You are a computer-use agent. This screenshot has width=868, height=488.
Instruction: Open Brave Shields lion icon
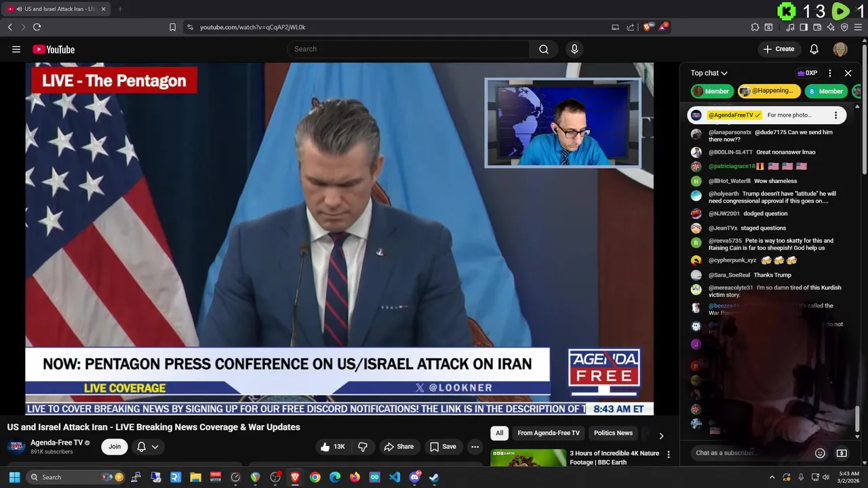[648, 27]
